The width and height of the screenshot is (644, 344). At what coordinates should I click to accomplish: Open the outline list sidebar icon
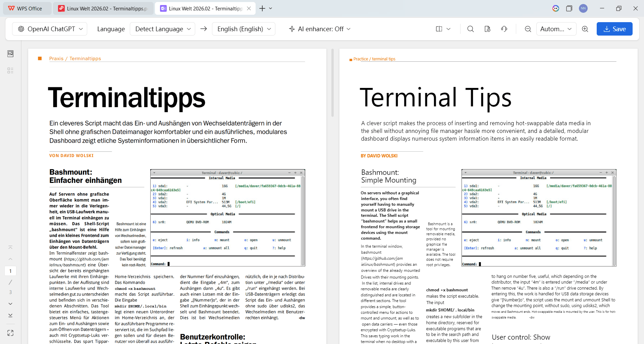coord(10,70)
